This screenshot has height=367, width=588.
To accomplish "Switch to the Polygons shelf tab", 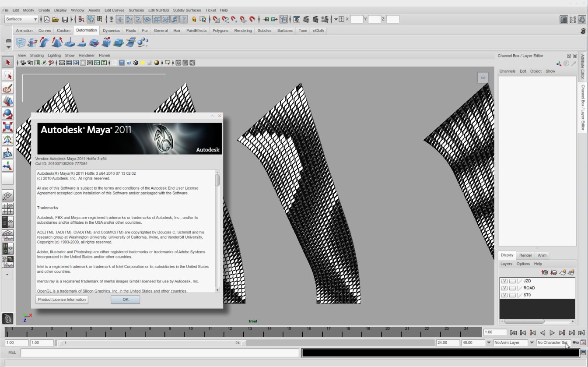I will coord(220,31).
